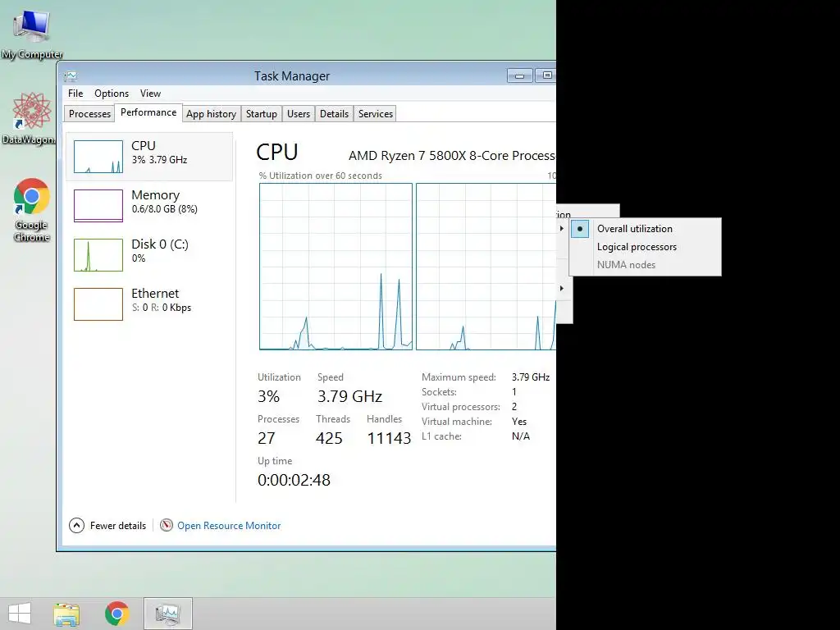Select the CPU mini graph thumbnail
This screenshot has width=840, height=630.
pos(98,157)
